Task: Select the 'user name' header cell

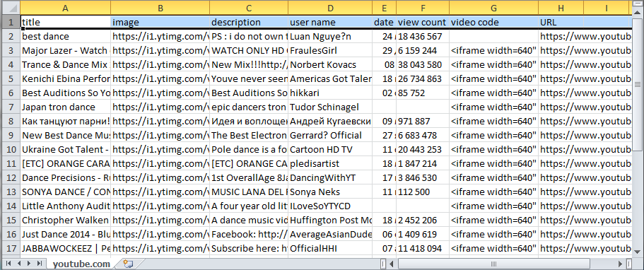Action: click(x=330, y=22)
